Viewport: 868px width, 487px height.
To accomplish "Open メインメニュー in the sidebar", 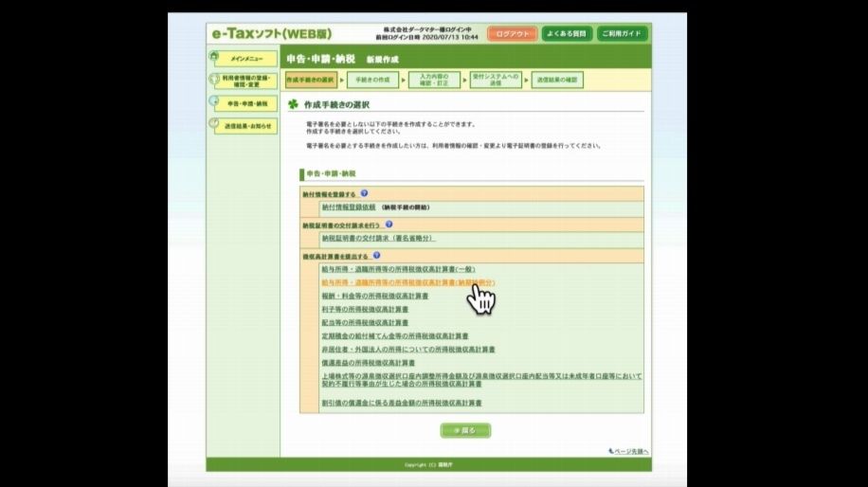I will pos(245,59).
